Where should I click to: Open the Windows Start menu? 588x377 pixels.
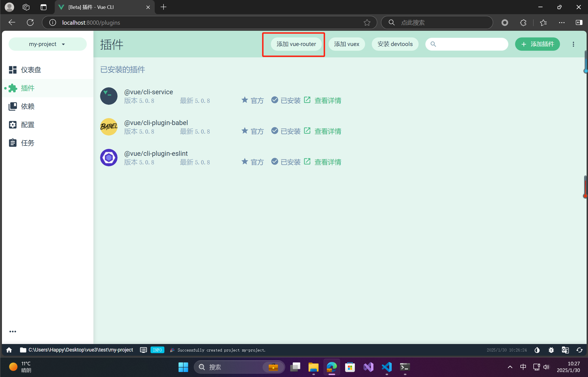tap(183, 367)
